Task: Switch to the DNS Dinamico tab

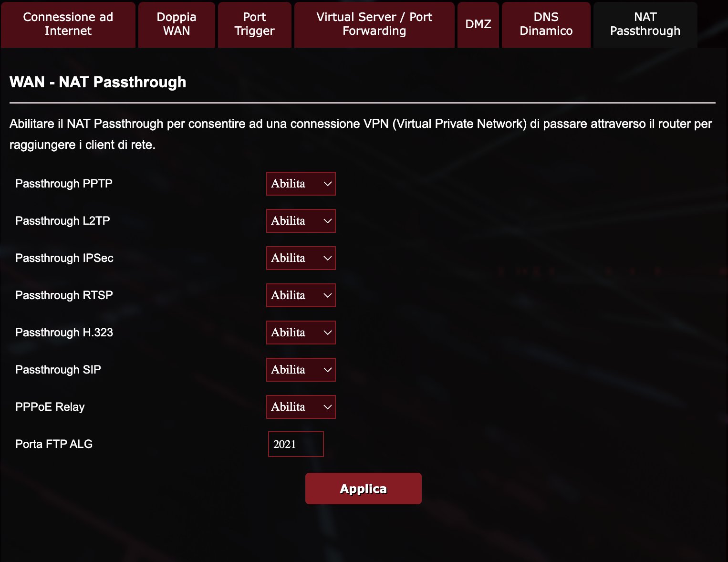Action: 546,24
